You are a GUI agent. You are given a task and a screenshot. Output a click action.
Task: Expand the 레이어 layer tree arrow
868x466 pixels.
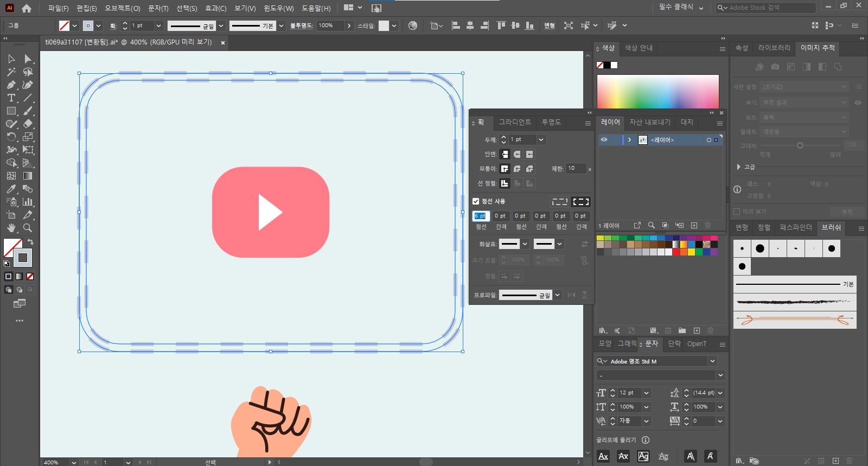click(x=629, y=140)
